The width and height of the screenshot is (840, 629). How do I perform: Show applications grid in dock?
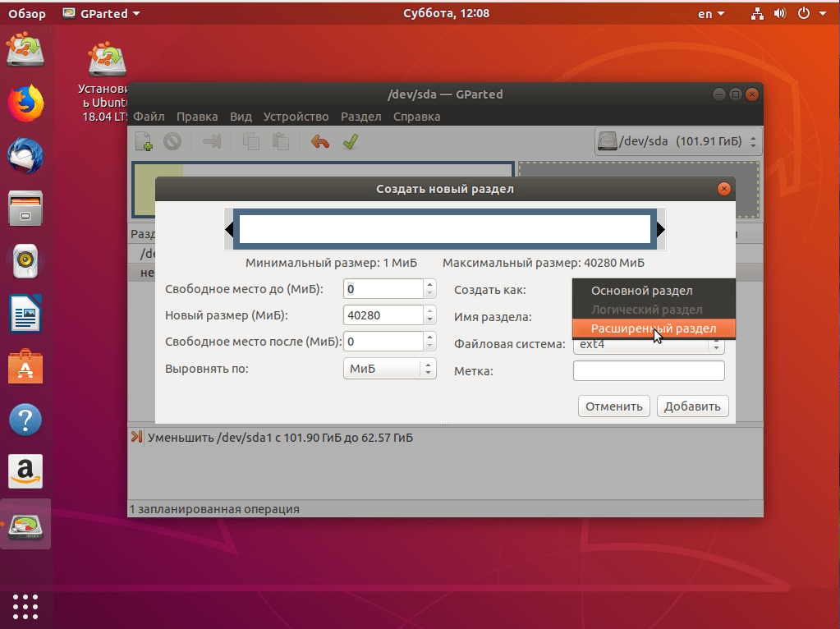pyautogui.click(x=25, y=607)
